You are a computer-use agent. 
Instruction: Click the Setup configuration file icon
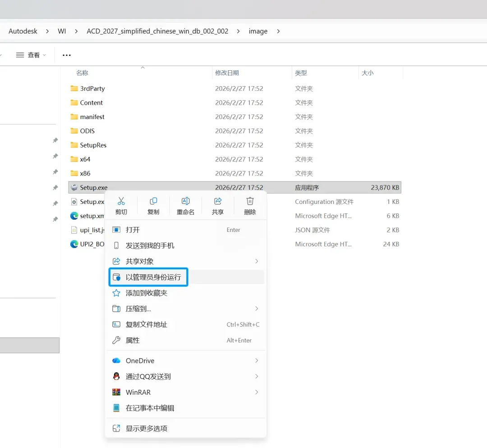pos(74,202)
